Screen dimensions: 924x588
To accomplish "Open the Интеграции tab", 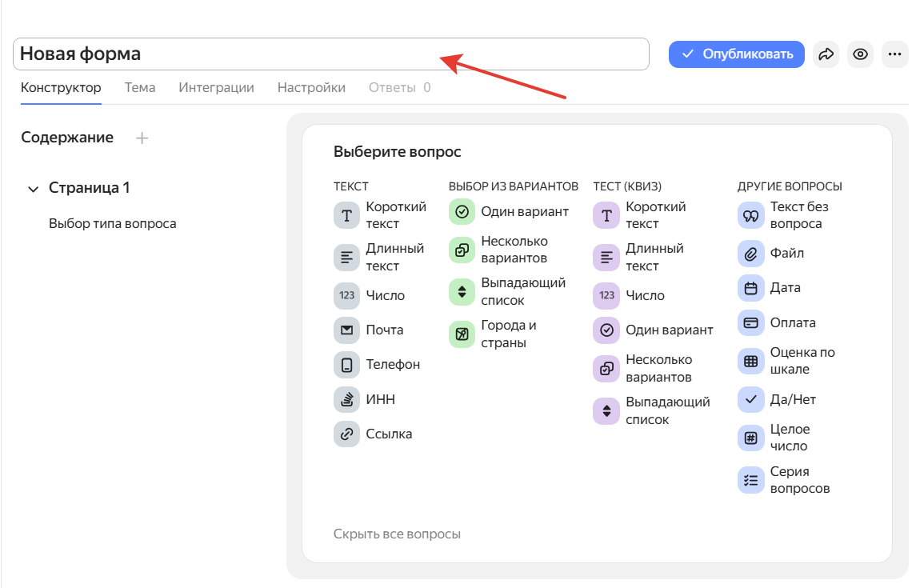I will pyautogui.click(x=216, y=87).
